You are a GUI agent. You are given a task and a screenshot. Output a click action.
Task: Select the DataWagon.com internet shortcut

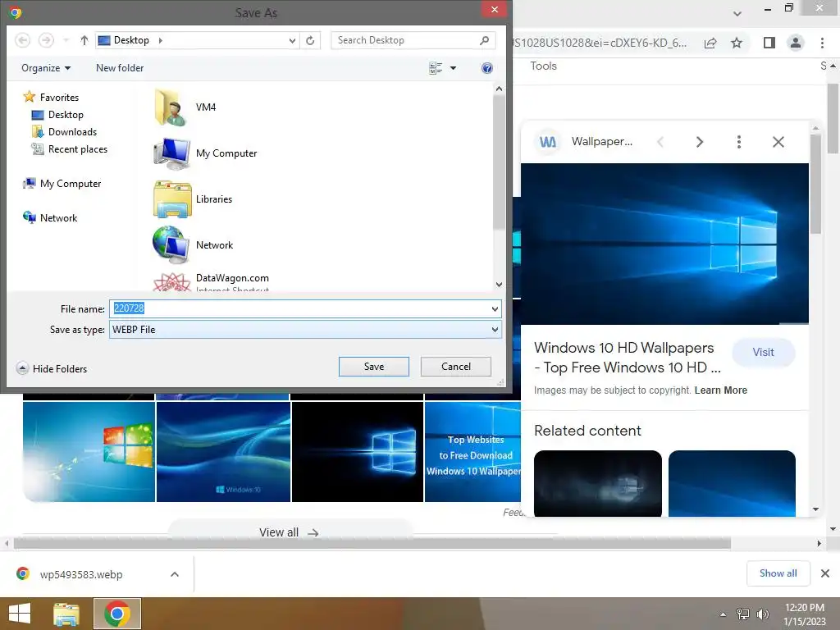(211, 282)
